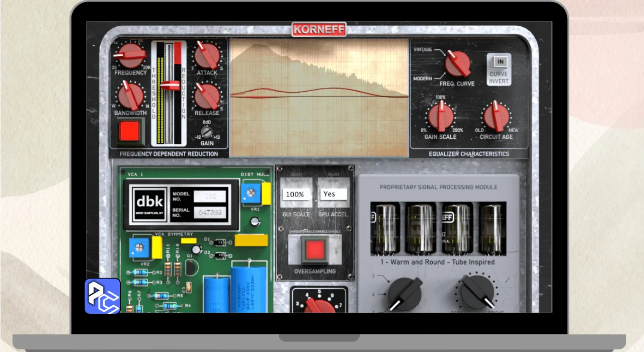This screenshot has width=644, height=352.
Task: Click the VCA SYMMETRY VR2 trimmer
Action: click(x=139, y=248)
